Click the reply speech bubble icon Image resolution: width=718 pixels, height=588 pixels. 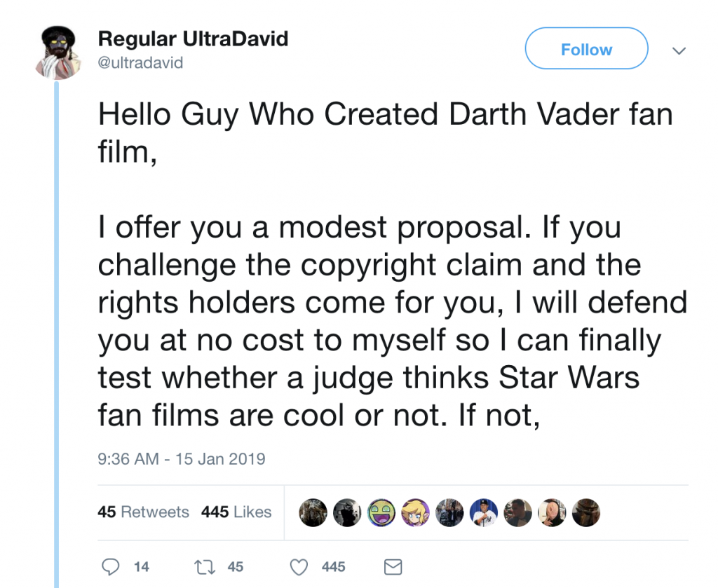(x=111, y=566)
